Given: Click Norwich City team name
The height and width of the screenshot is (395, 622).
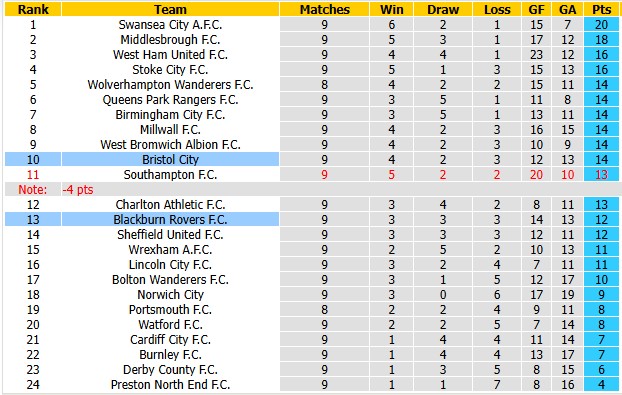Looking at the screenshot, I should tap(170, 295).
